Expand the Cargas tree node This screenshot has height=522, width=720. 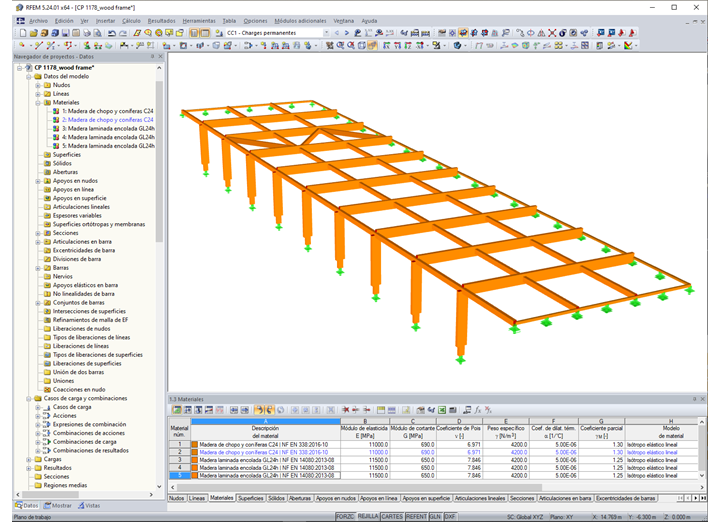[29, 460]
